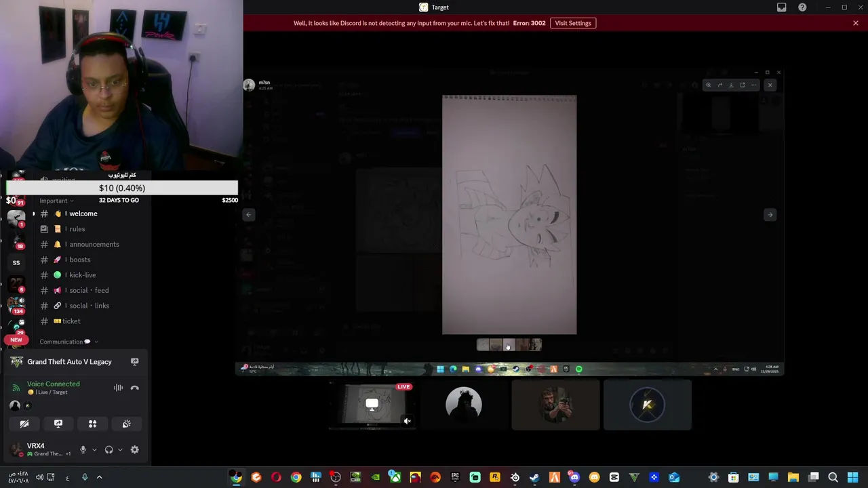Image resolution: width=868 pixels, height=488 pixels.
Task: Open the LIVE stream thumbnail tile
Action: 372,405
